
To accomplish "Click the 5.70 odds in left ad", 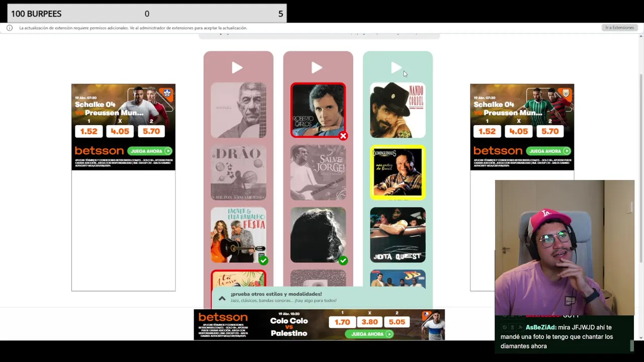I will click(x=151, y=131).
